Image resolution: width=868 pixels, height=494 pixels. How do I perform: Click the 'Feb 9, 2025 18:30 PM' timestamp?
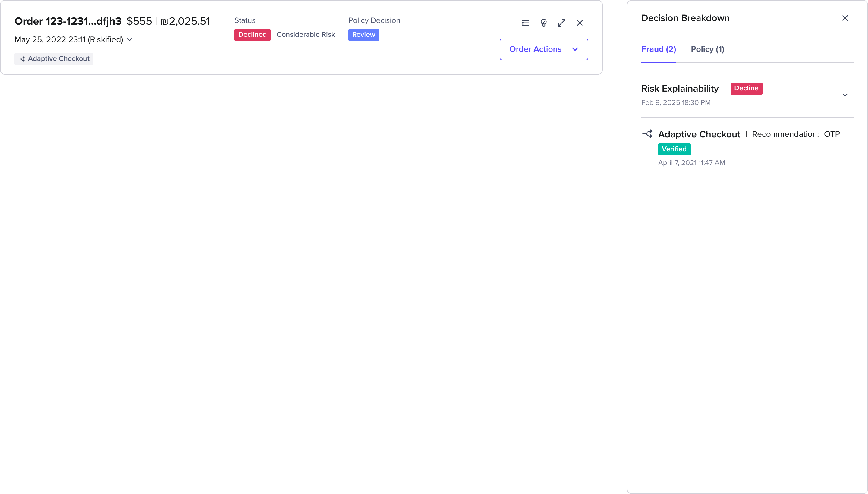[x=676, y=102]
